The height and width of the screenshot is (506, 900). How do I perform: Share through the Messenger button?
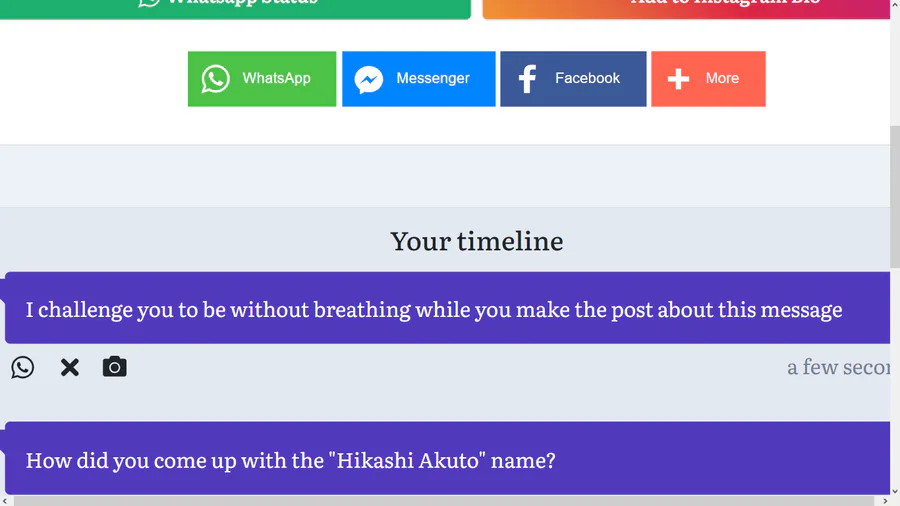(418, 79)
